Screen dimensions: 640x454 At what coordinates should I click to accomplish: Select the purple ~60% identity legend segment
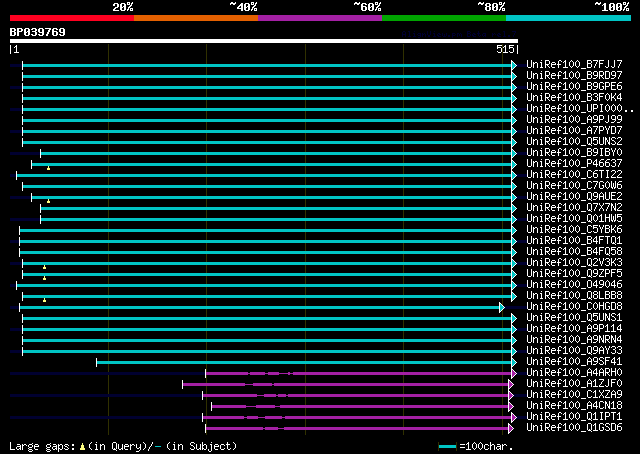(x=320, y=18)
